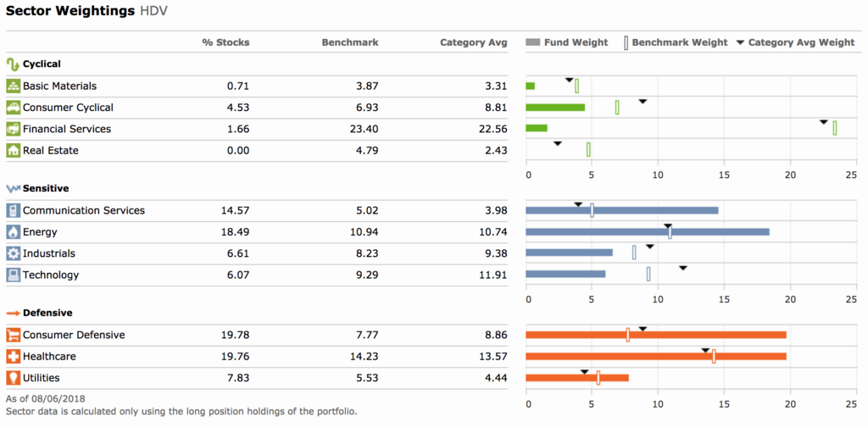Click the Consumer Cyclical car icon
This screenshot has width=868, height=428.
tap(13, 108)
